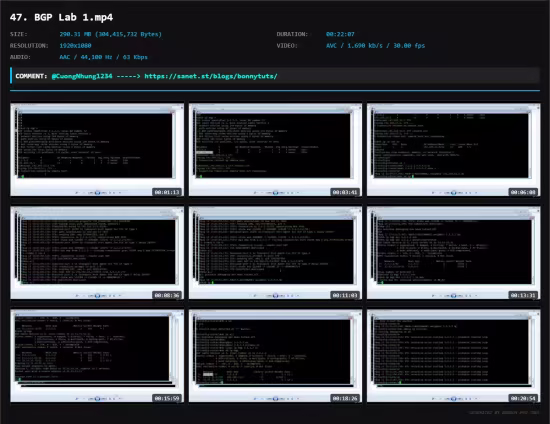550x424 pixels.
Task: Click the 00:20:54 timestamp badge
Action: (523, 398)
